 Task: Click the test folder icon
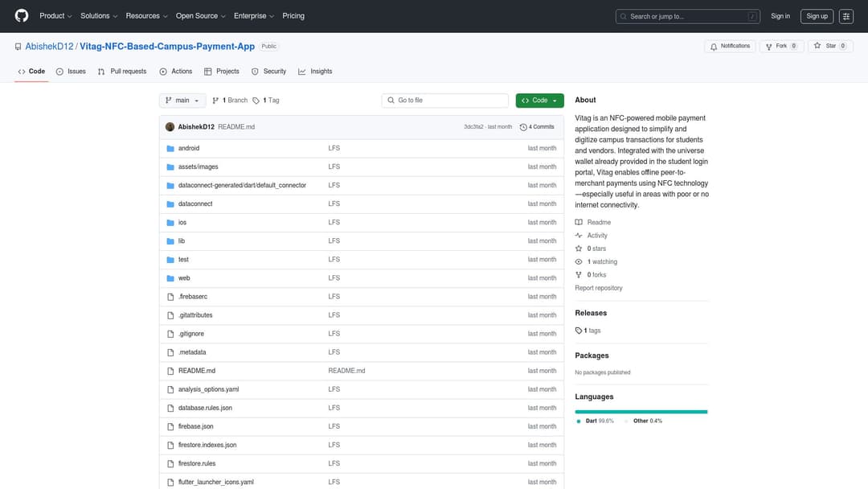tap(170, 260)
